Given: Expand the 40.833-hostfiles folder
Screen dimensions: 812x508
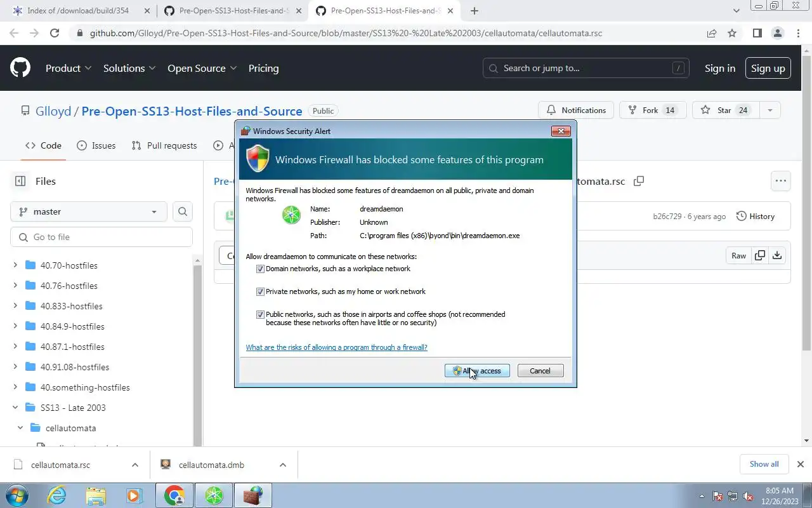Looking at the screenshot, I should pyautogui.click(x=15, y=305).
